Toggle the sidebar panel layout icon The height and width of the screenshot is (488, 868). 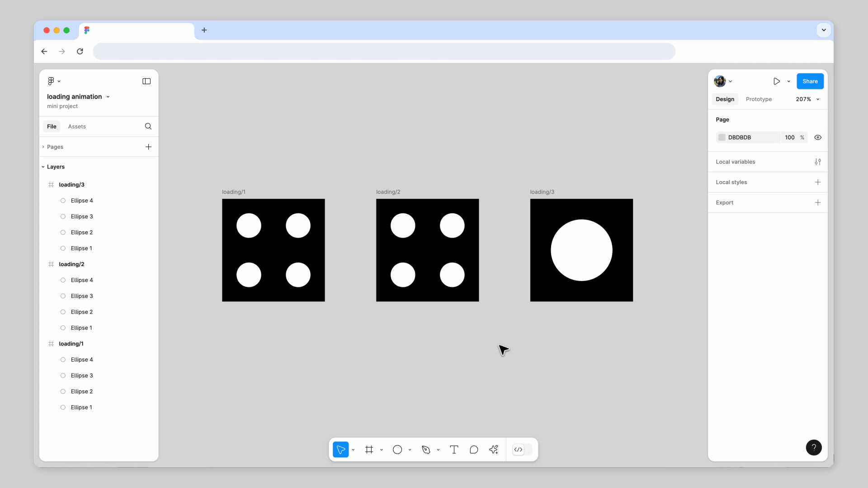(146, 81)
